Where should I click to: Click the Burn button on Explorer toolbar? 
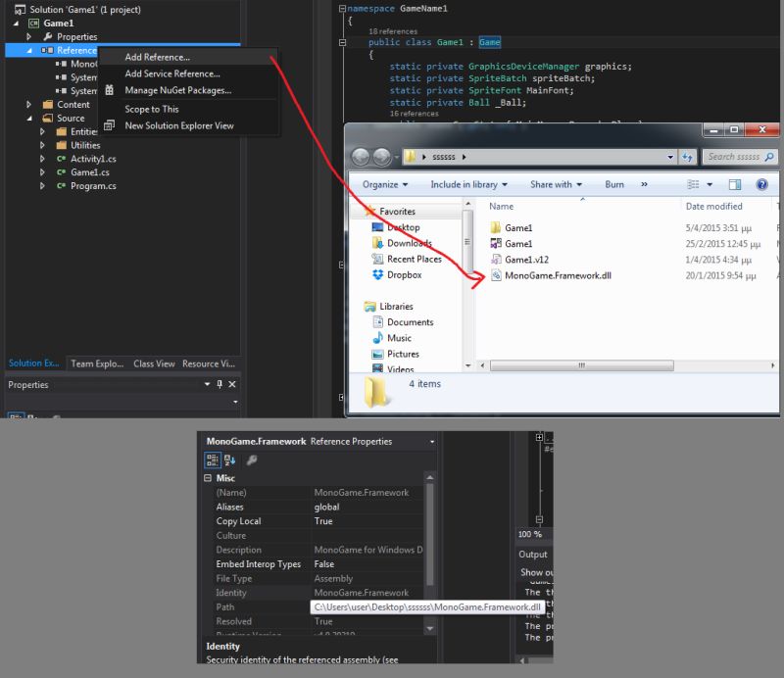[615, 184]
